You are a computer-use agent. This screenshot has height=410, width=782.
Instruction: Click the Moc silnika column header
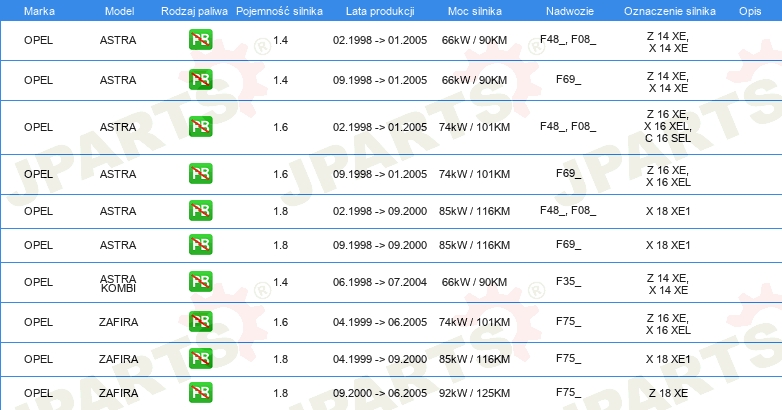tap(474, 11)
